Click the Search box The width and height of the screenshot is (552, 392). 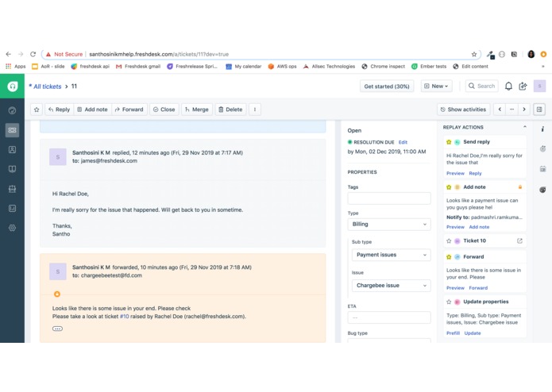point(482,86)
